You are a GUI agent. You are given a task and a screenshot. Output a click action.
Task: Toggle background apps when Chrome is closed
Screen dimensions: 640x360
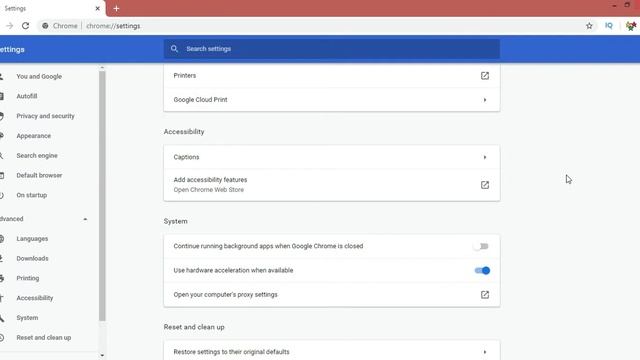click(x=481, y=246)
